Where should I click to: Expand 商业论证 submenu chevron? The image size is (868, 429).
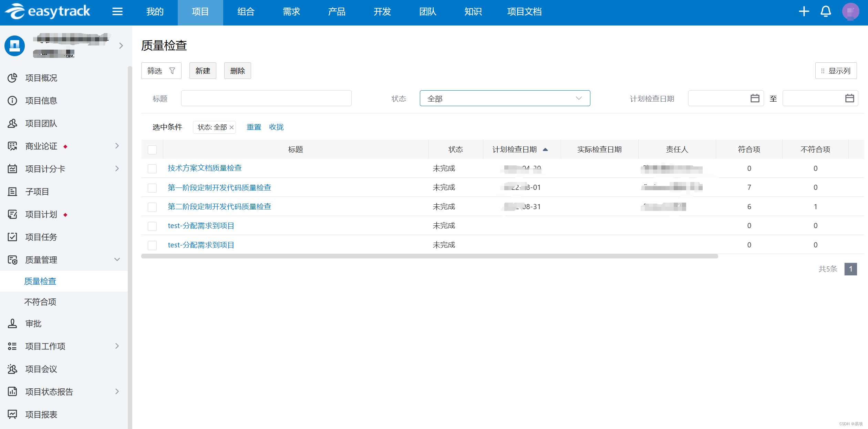pos(117,146)
